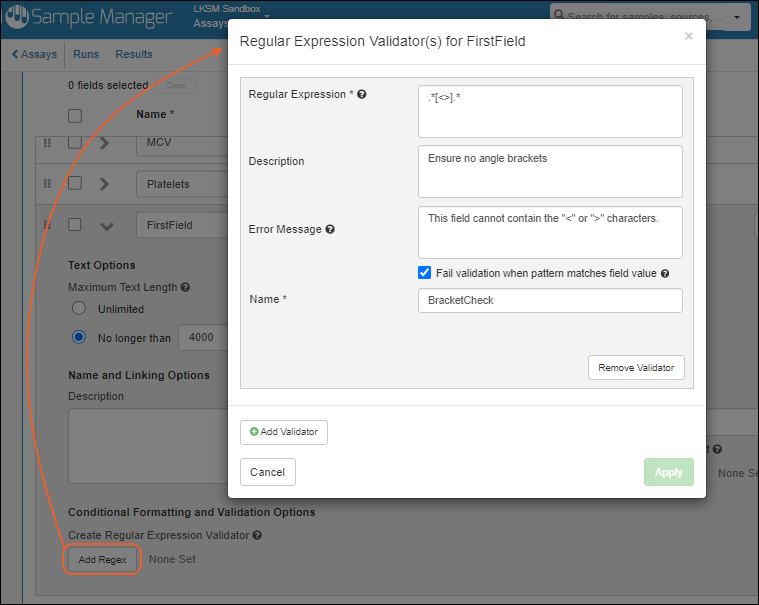Click the Sample Manager logo icon
This screenshot has width=759, height=605.
(x=17, y=17)
